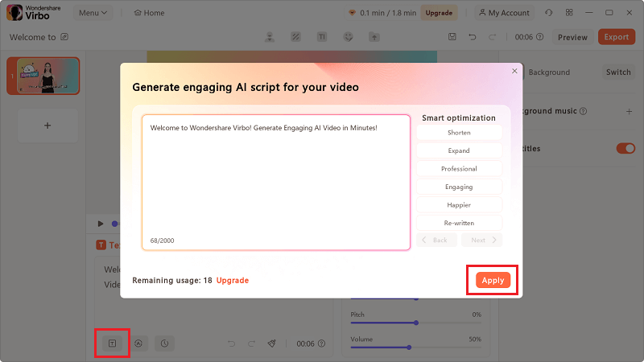Viewport: 644px width, 362px height.
Task: Redo in the script panel bottom toolbar
Action: (251, 343)
